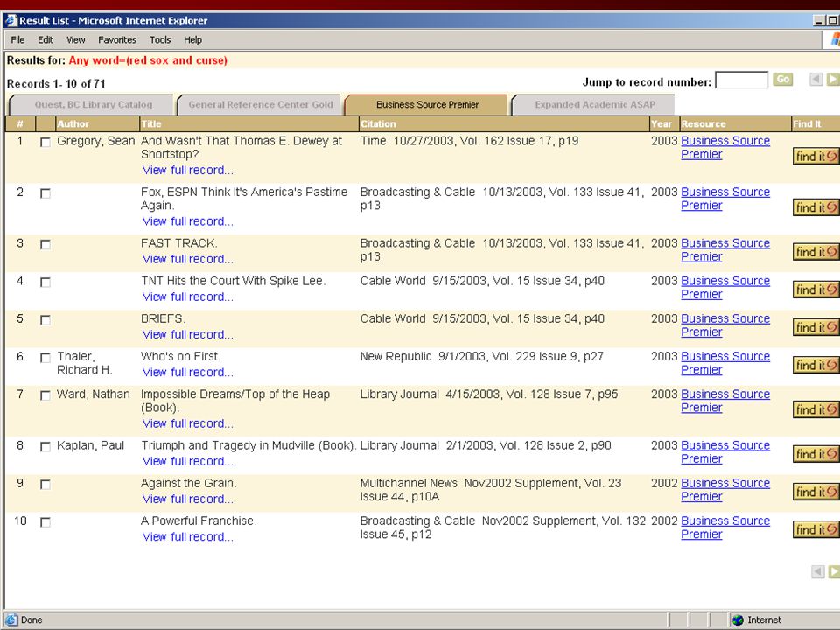Image resolution: width=840 pixels, height=630 pixels.
Task: Click the Year column header
Action: (x=664, y=123)
